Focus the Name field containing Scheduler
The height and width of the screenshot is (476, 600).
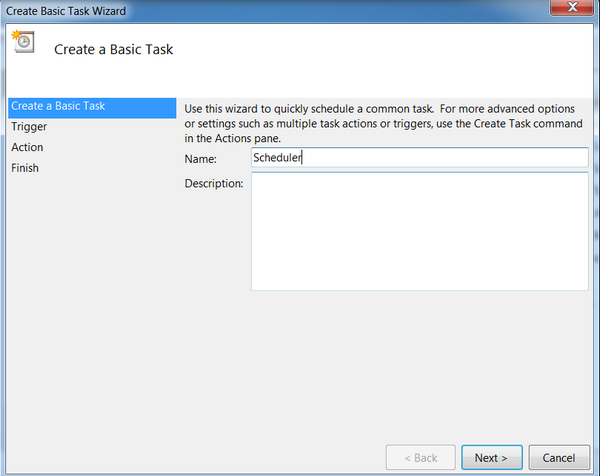pos(419,158)
